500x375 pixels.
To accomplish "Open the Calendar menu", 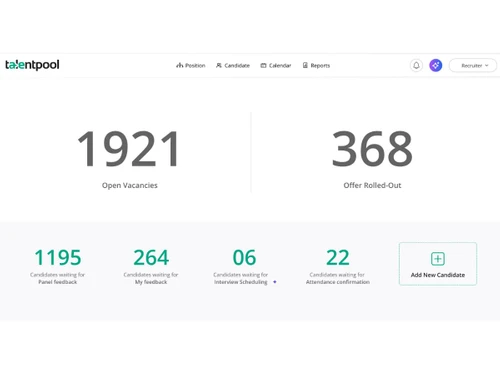I will pyautogui.click(x=276, y=65).
